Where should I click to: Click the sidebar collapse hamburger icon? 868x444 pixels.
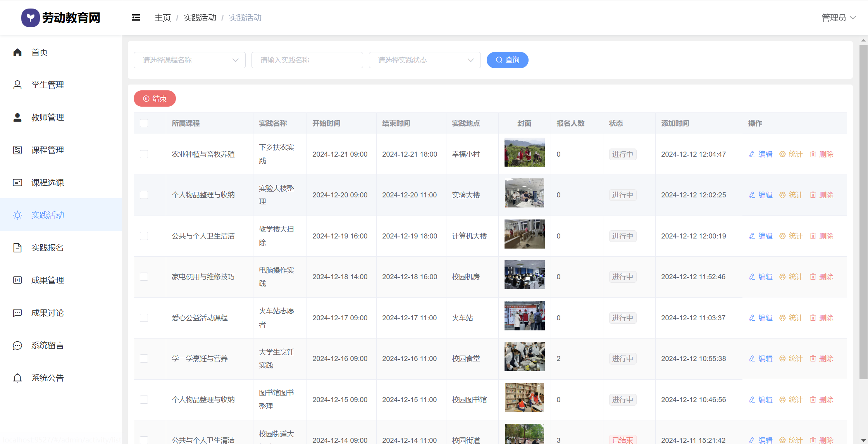click(136, 17)
